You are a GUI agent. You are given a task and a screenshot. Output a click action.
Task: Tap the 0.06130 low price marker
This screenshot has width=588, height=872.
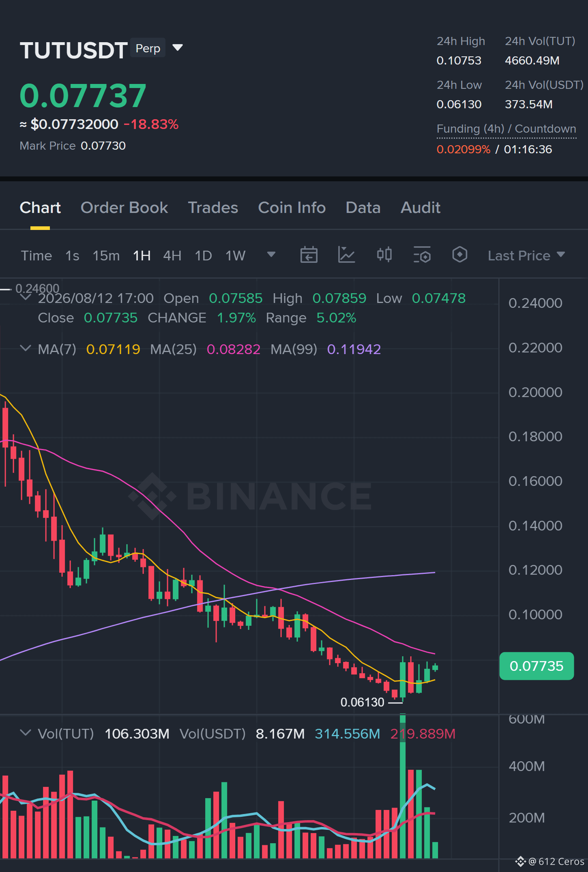362,702
